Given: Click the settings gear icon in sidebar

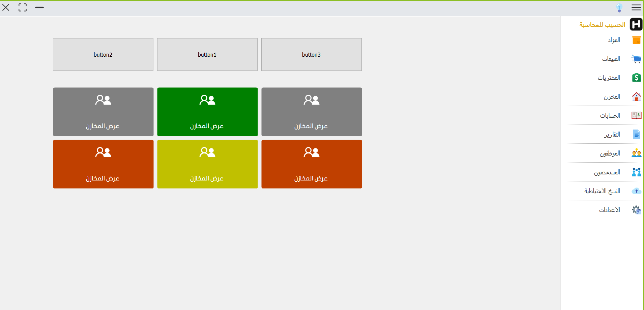Looking at the screenshot, I should pyautogui.click(x=636, y=210).
